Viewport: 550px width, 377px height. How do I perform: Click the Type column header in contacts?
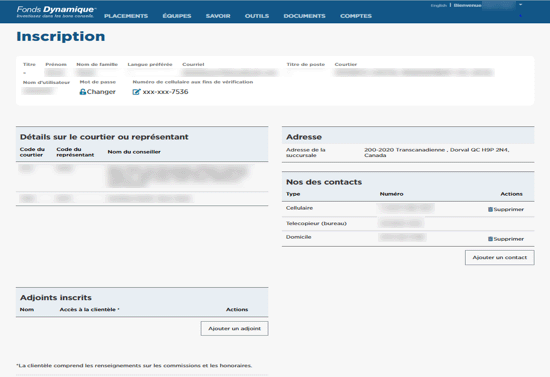(293, 194)
